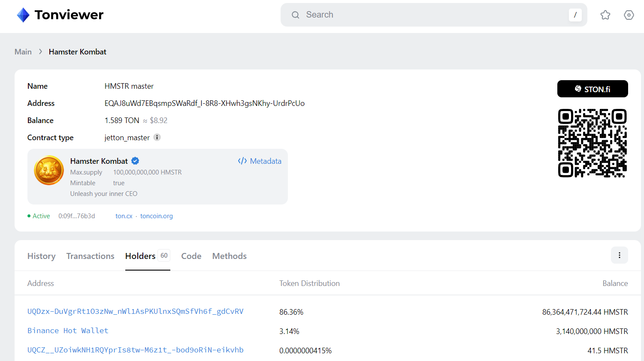Click the breadcrumb chevron after Main
644x361 pixels.
click(x=40, y=51)
